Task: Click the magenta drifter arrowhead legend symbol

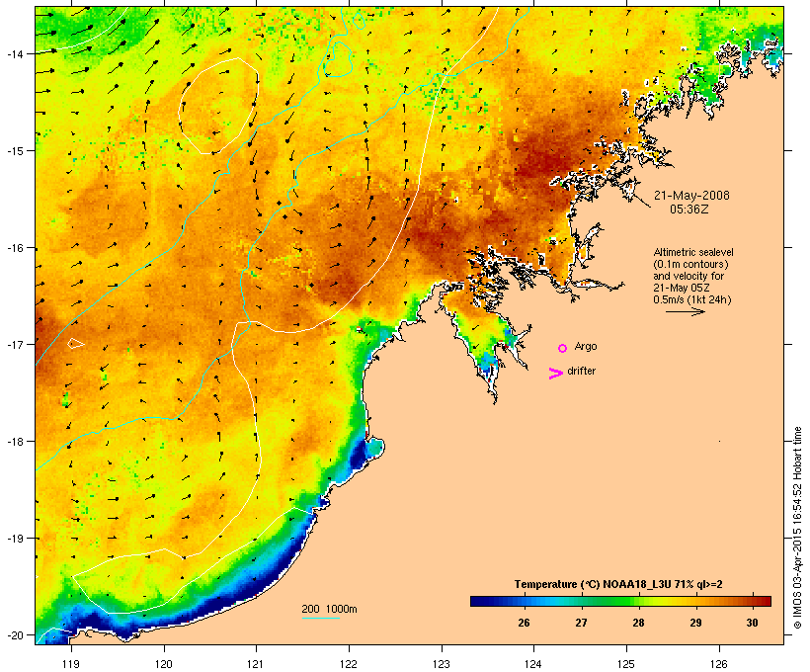Action: coord(555,374)
